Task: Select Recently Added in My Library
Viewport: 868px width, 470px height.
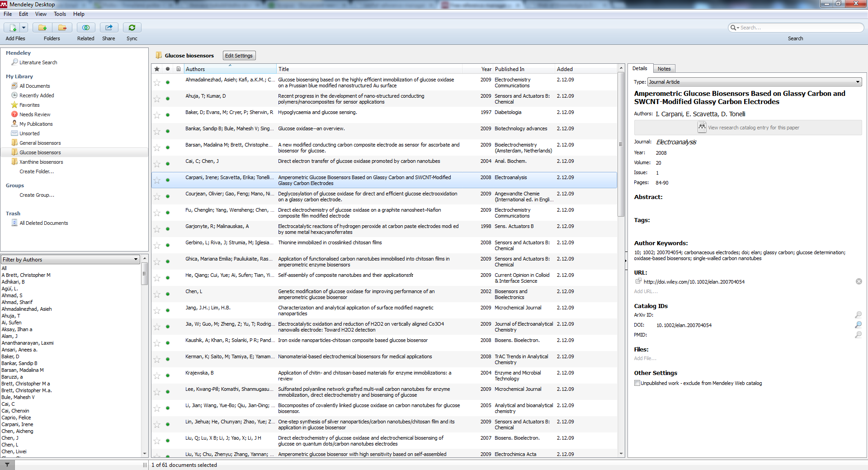Action: pyautogui.click(x=36, y=95)
